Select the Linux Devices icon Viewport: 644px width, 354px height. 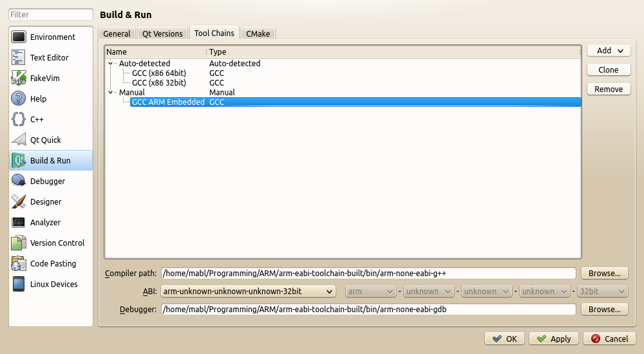[x=19, y=284]
